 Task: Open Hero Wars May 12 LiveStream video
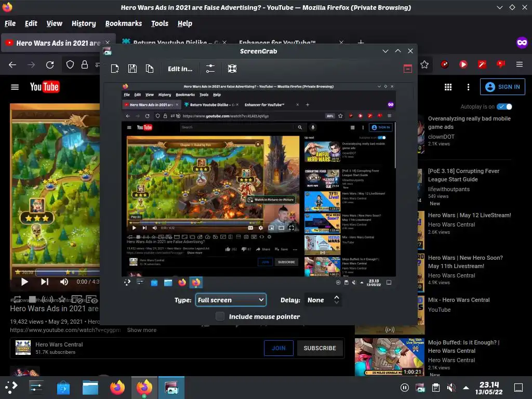click(x=469, y=215)
